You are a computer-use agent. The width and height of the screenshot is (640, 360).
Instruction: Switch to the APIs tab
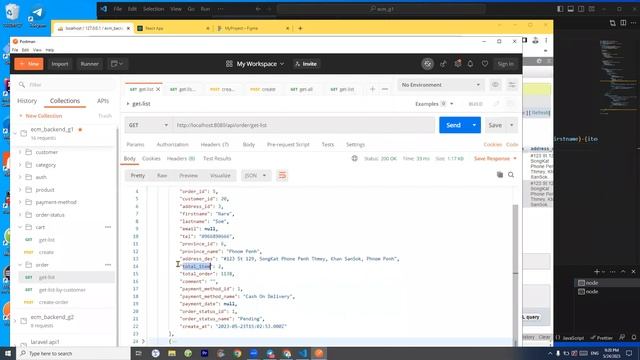click(103, 101)
